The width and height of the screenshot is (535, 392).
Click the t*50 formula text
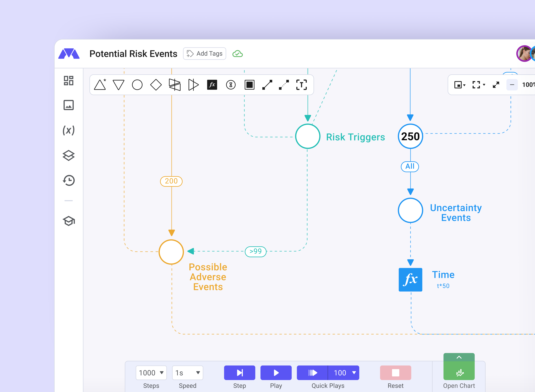(443, 286)
